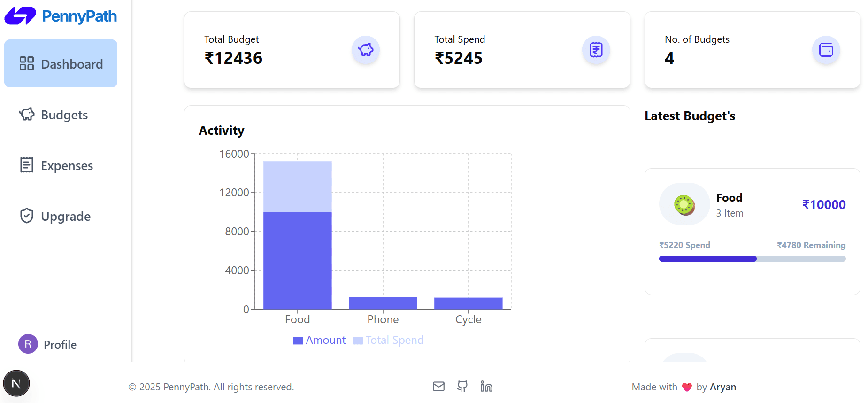Click the Aryan author link

tap(723, 387)
